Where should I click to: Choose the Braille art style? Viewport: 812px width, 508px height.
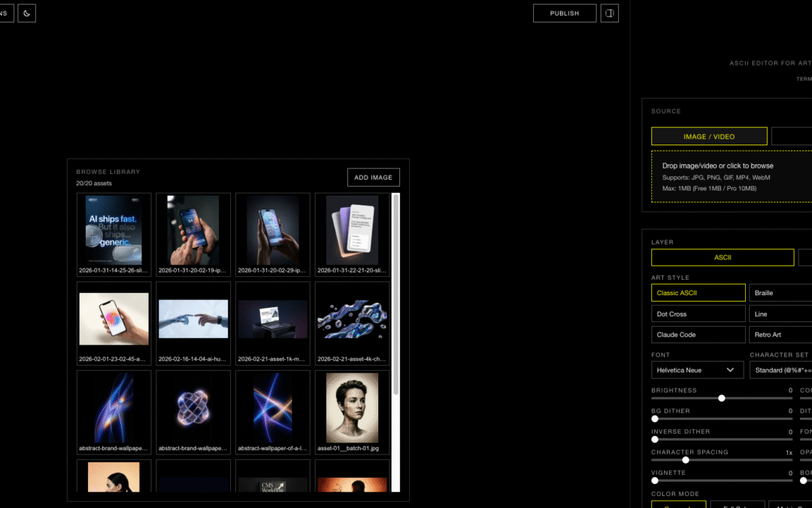[x=780, y=293]
